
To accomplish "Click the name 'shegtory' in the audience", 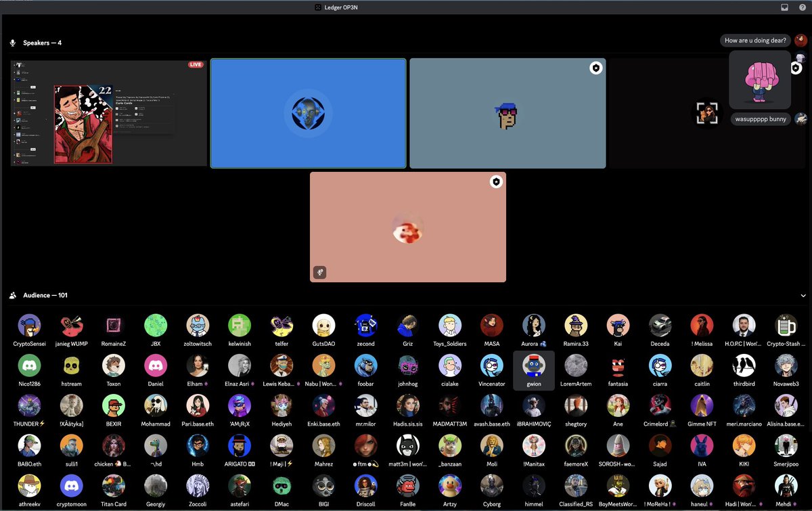I will (x=576, y=424).
